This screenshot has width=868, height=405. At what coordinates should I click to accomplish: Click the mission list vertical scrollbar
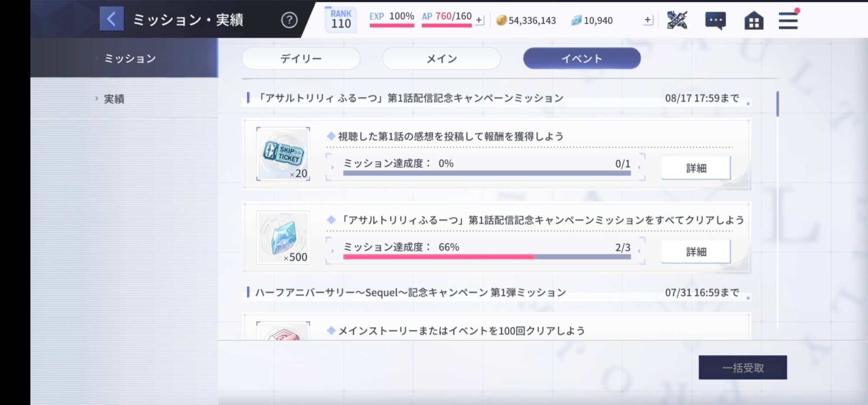777,104
